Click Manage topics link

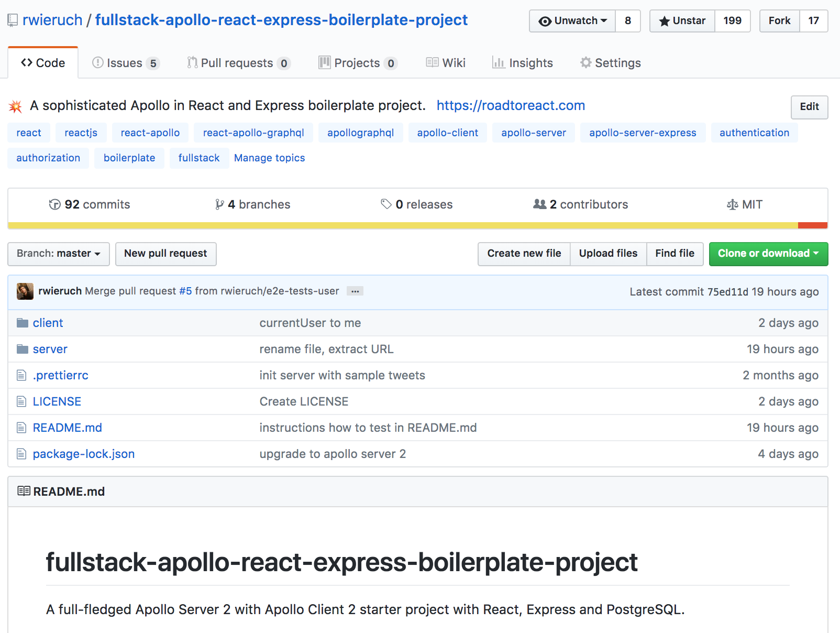[x=270, y=158]
